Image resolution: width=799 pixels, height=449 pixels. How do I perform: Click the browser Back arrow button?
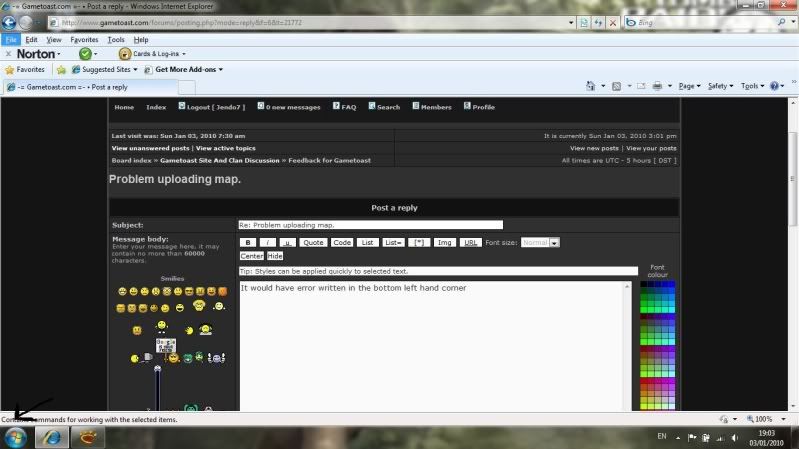(x=9, y=22)
